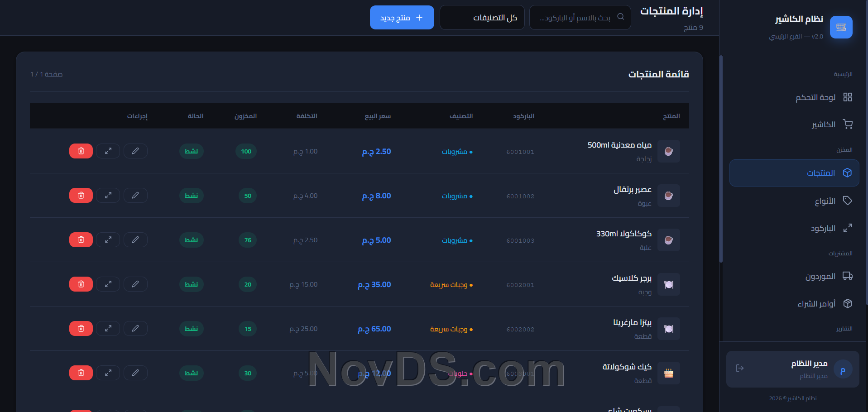Click the نشط status badge for مياه معدنية
The image size is (868, 412).
click(191, 151)
